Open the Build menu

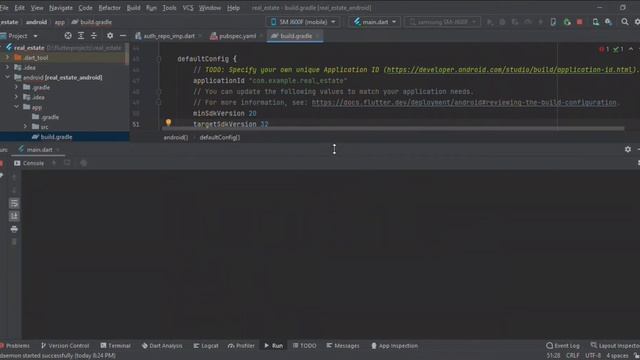point(133,8)
